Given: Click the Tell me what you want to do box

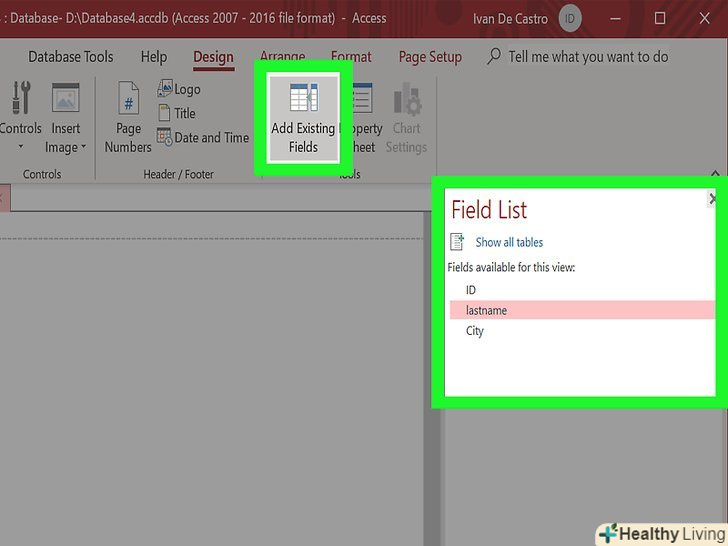Looking at the screenshot, I should tap(588, 57).
